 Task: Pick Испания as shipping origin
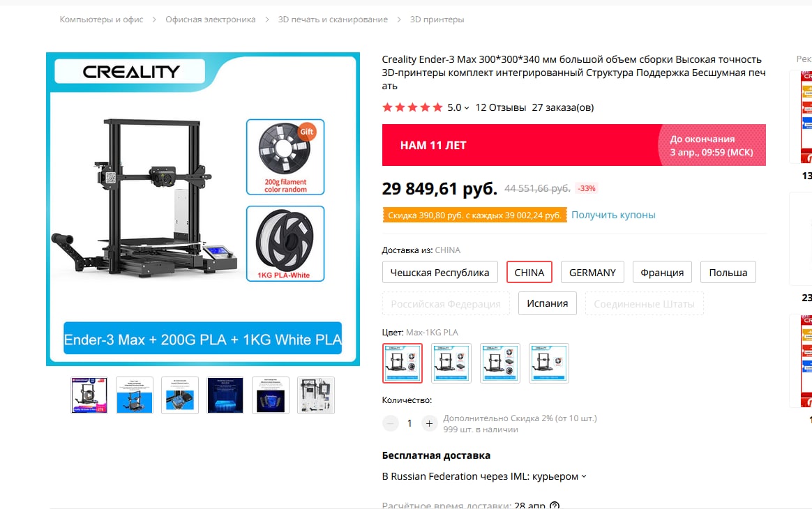click(548, 303)
